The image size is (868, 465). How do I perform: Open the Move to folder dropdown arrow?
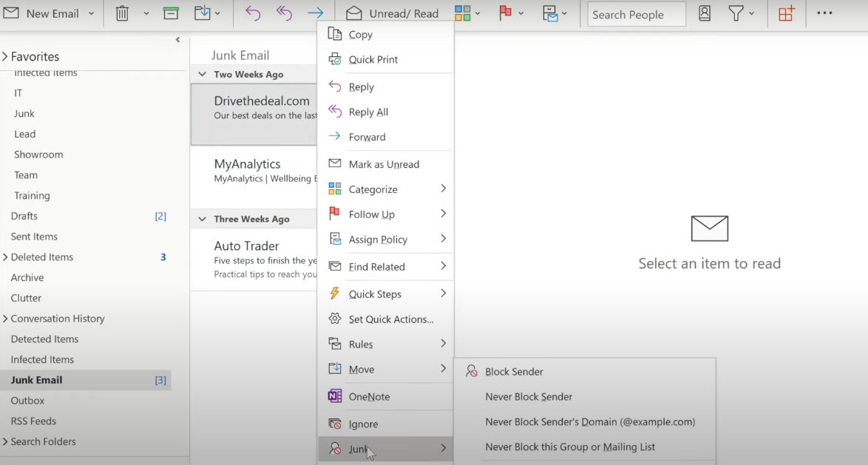pyautogui.click(x=217, y=13)
